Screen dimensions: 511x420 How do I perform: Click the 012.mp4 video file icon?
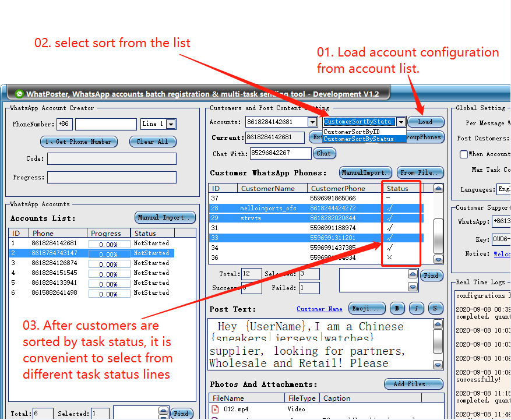click(x=215, y=409)
